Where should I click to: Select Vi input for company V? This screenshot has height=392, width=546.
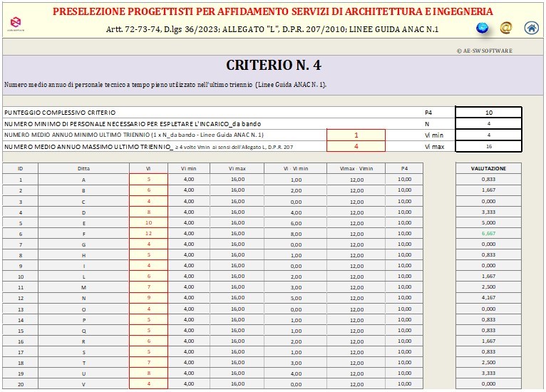[x=148, y=383]
